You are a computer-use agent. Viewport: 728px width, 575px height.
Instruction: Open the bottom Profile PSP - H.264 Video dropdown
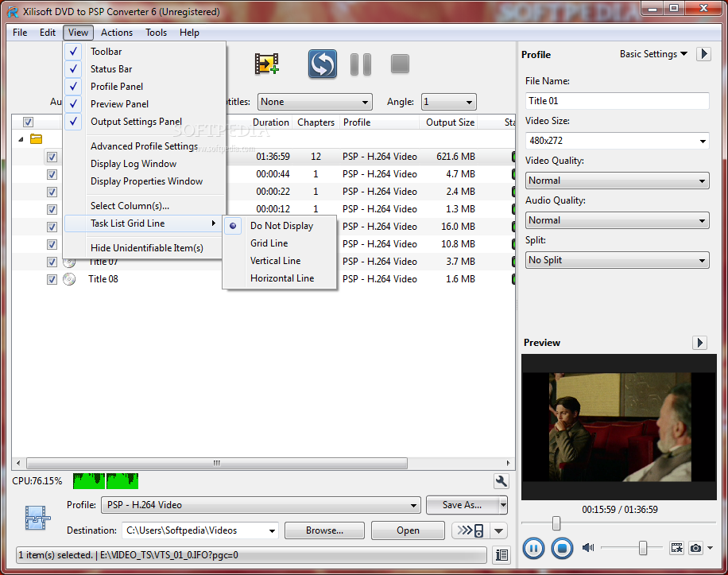pos(261,505)
